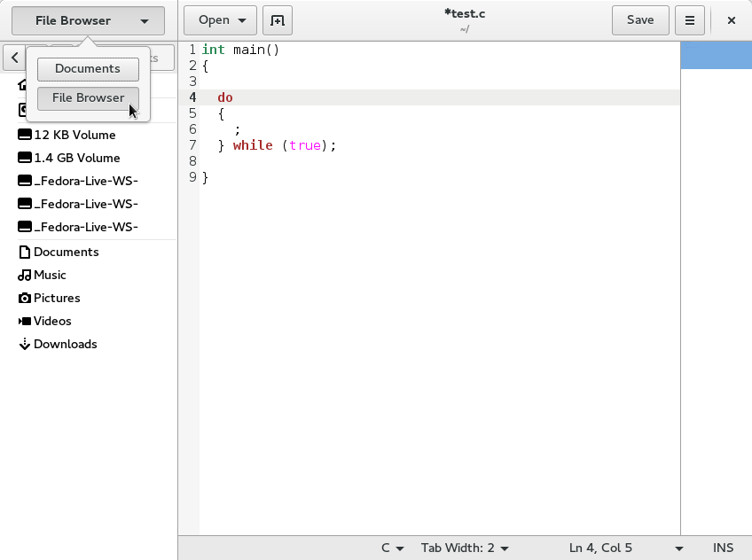Image resolution: width=752 pixels, height=560 pixels.
Task: Change Tab Width setting dropdown
Action: 465,548
